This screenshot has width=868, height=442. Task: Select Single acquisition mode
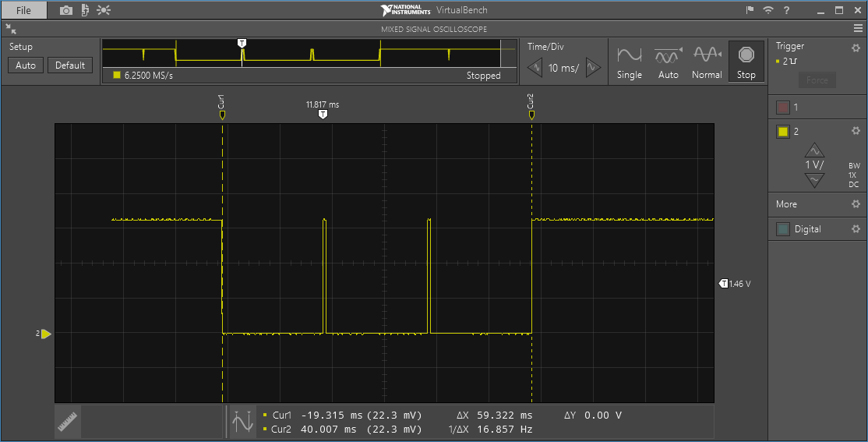pos(630,62)
